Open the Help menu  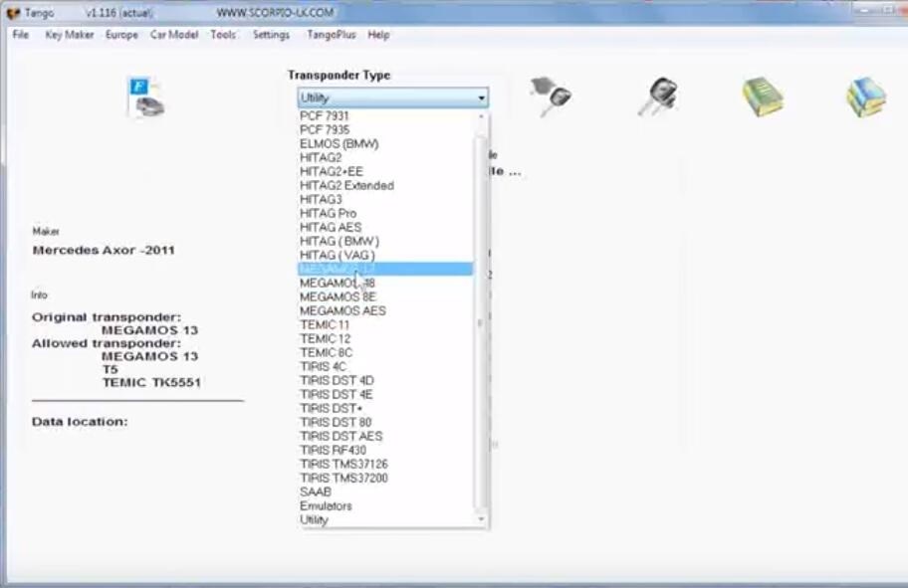[378, 35]
